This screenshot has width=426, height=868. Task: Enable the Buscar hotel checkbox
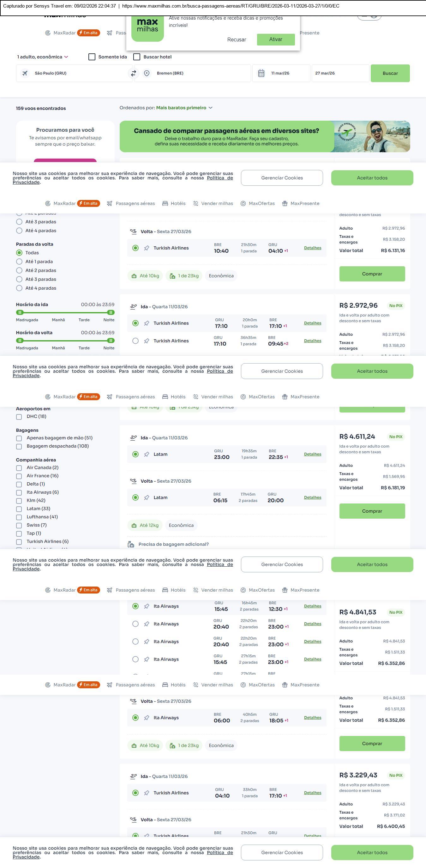[x=137, y=57]
